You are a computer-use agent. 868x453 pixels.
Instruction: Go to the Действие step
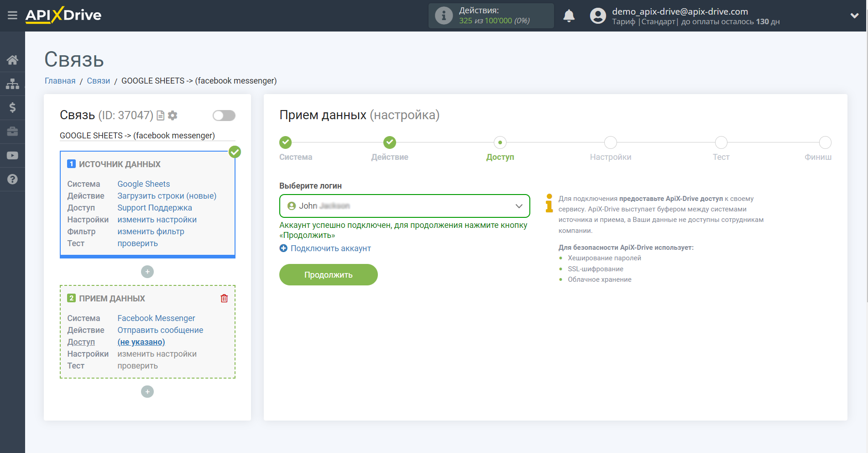tap(390, 142)
